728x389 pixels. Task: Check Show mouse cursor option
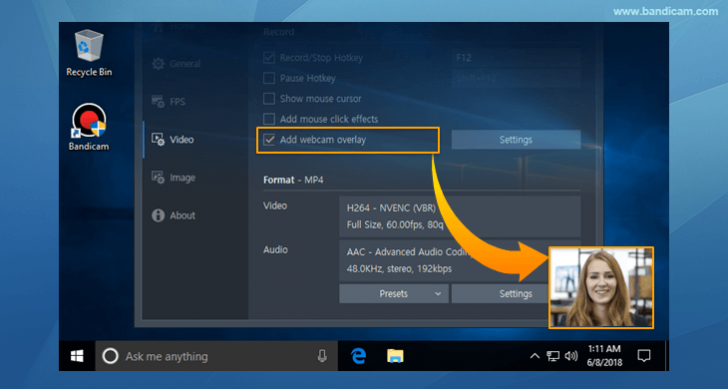269,98
